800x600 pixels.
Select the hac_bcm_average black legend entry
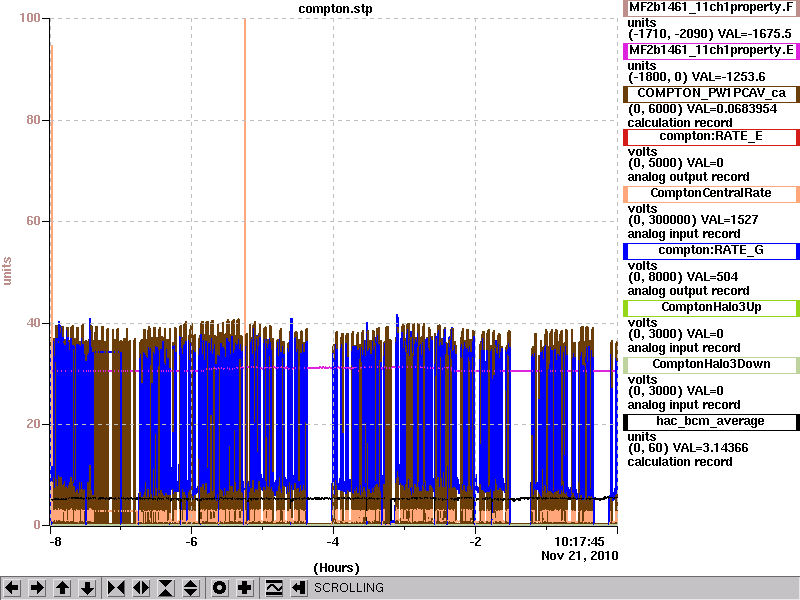(x=711, y=421)
